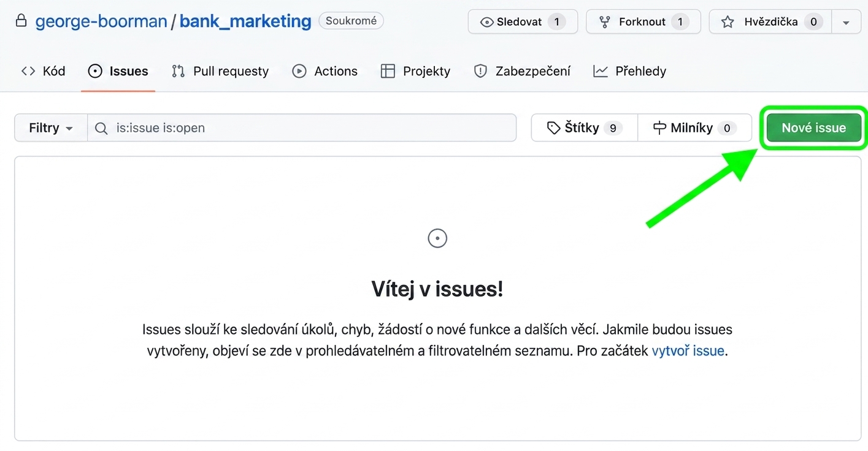Open the Přehledy insights tab
Image resolution: width=868 pixels, height=451 pixels.
[x=629, y=71]
